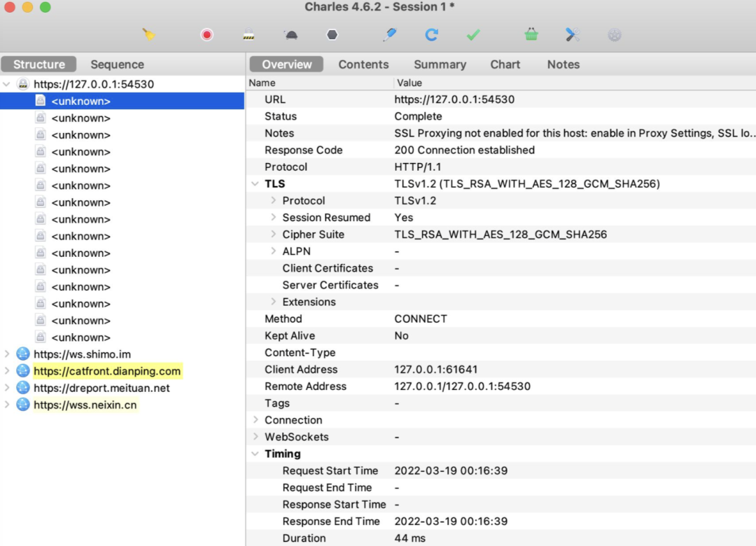Click the lock icon of the https://127.0.0.1:54530 host
The height and width of the screenshot is (546, 756).
(22, 84)
